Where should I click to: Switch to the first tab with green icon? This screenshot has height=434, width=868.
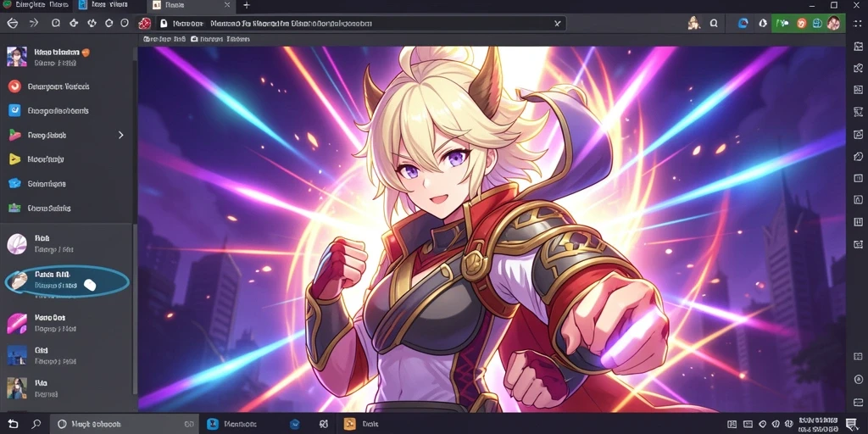36,5
